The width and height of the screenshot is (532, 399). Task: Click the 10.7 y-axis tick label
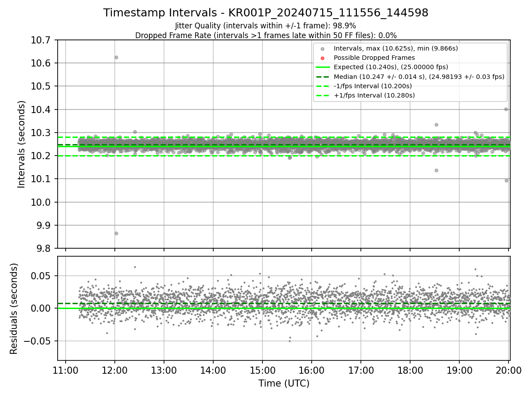[41, 40]
